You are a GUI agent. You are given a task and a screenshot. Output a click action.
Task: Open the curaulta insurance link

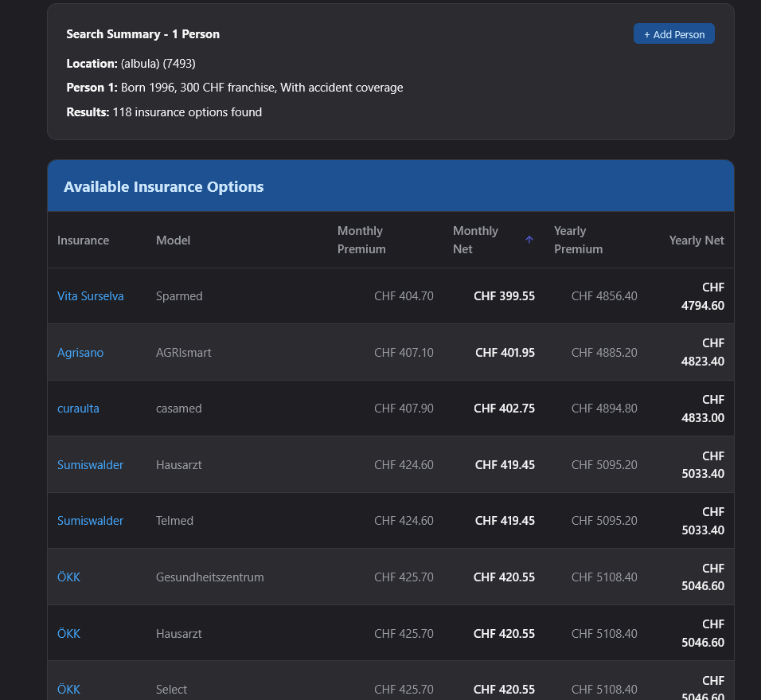coord(78,409)
